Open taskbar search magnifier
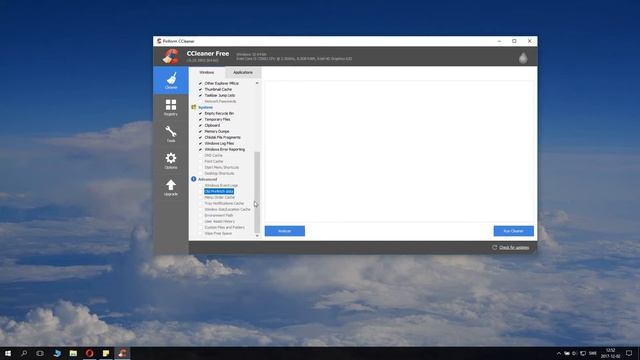 point(24,353)
